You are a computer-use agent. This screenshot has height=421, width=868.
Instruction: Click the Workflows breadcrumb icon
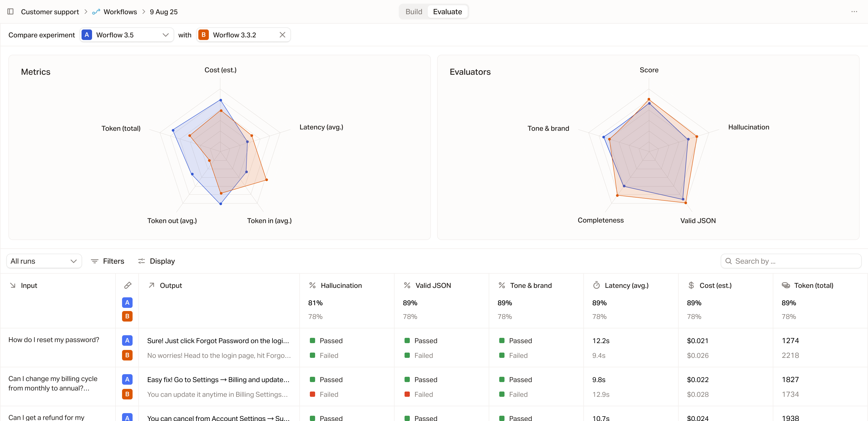click(x=96, y=12)
